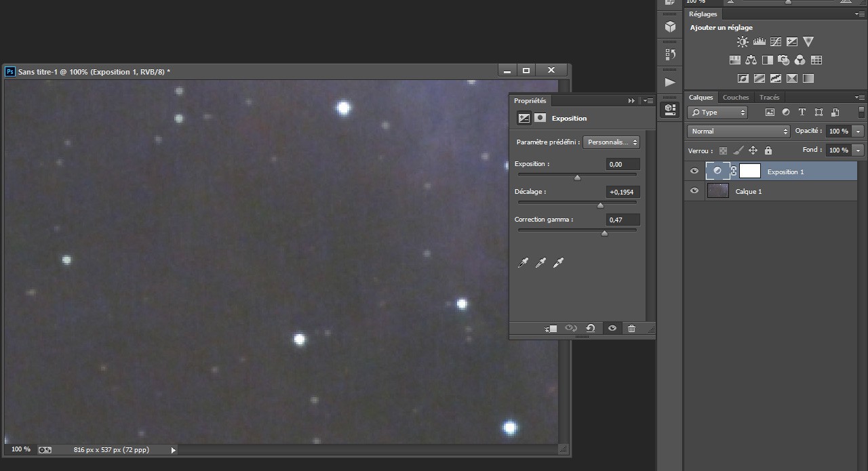Delete the adjustment layer via trash icon
This screenshot has height=471, width=868.
[x=632, y=329]
